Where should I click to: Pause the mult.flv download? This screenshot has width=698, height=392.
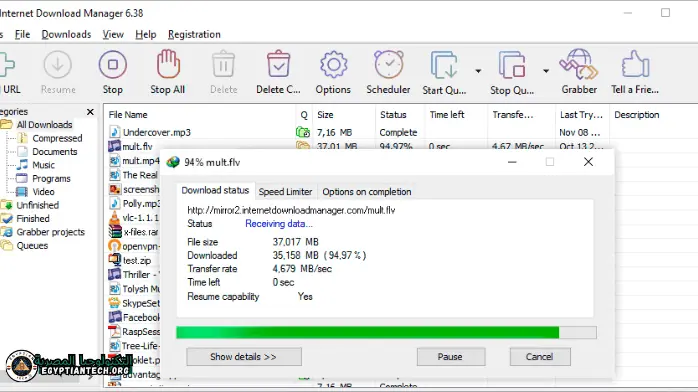tap(450, 357)
